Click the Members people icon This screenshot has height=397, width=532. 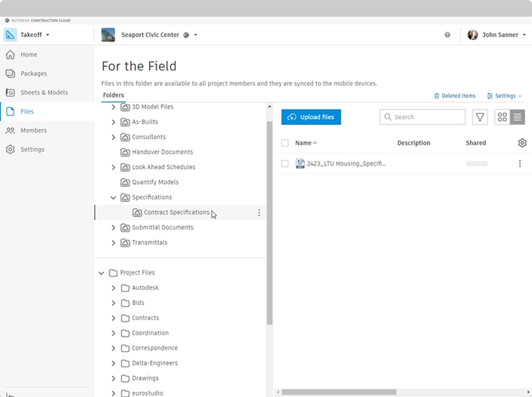10,130
